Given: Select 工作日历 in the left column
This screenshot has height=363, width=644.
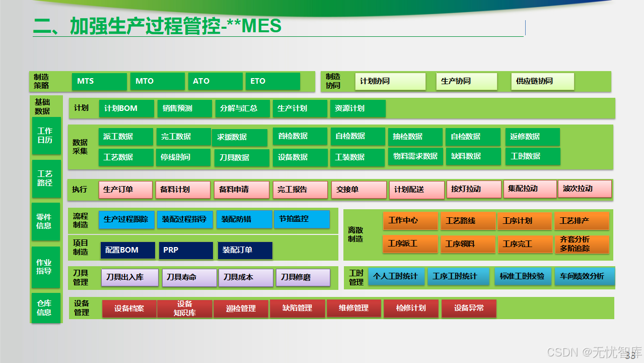Looking at the screenshot, I should pos(46,136).
